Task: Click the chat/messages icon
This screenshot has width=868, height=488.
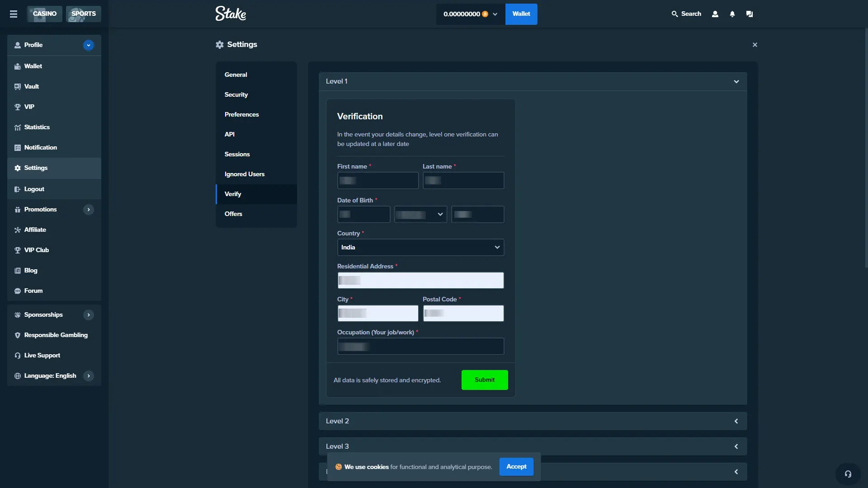Action: (x=750, y=14)
